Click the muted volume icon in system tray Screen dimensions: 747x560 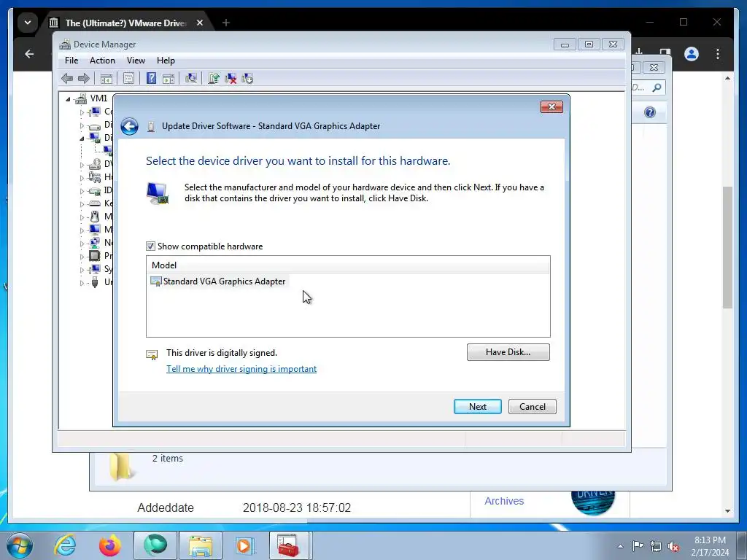pos(673,546)
